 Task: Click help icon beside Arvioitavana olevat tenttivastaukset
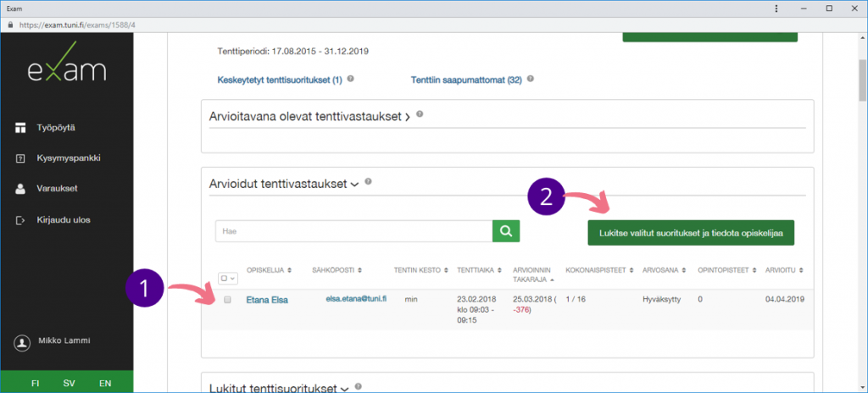[420, 114]
